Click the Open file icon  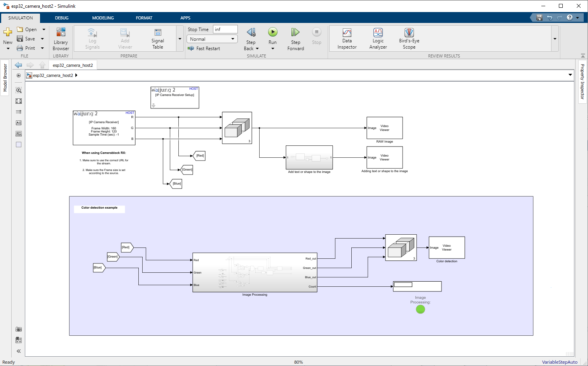pyautogui.click(x=20, y=30)
